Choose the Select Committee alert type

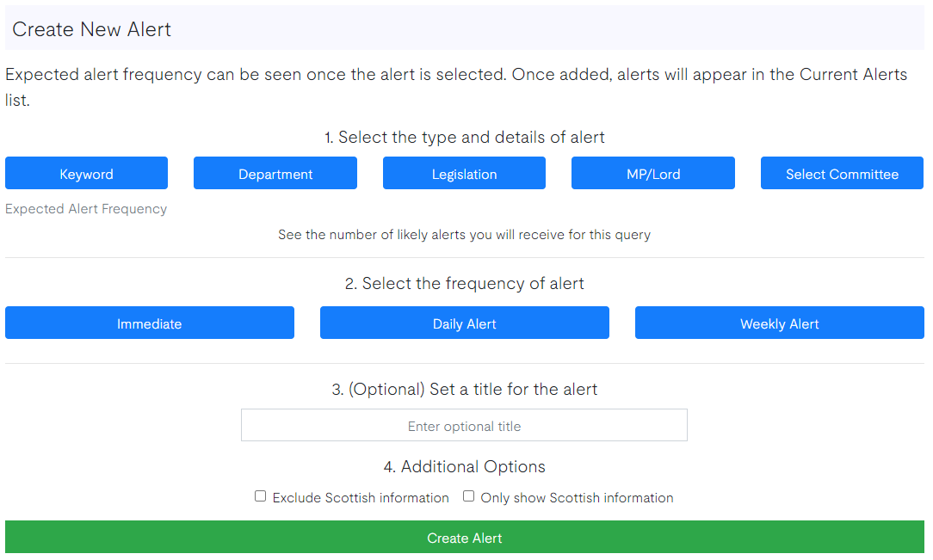842,174
